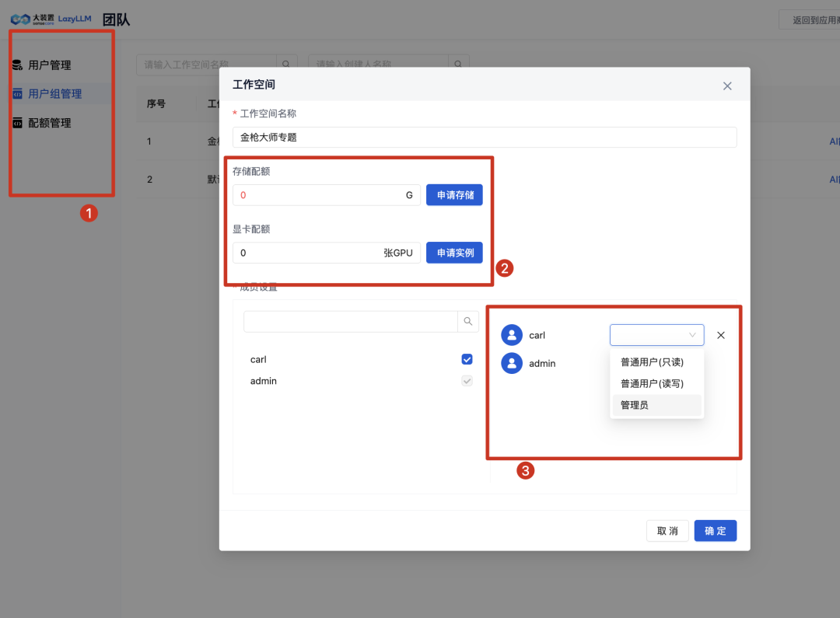Select 普通用户(只读) role option
The height and width of the screenshot is (618, 840).
[x=652, y=362]
